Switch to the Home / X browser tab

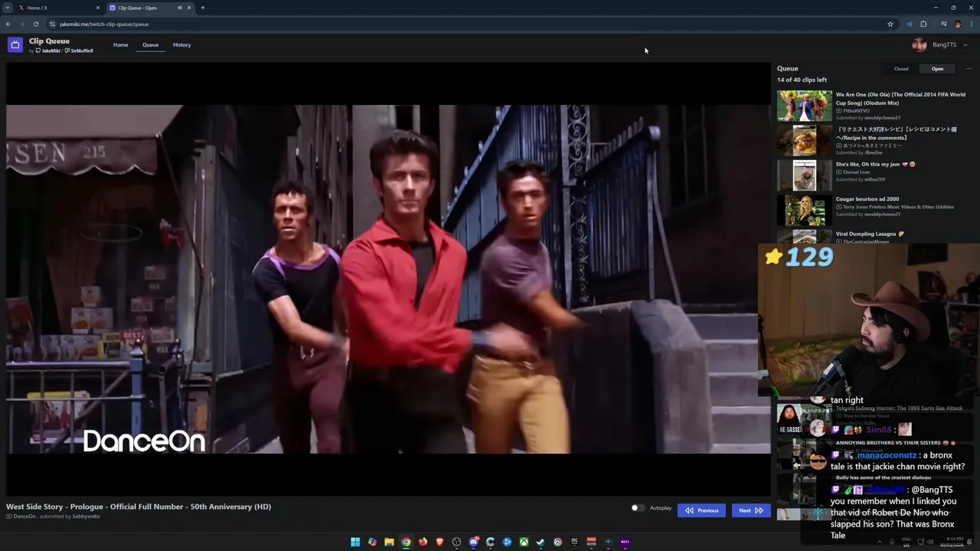[60, 8]
